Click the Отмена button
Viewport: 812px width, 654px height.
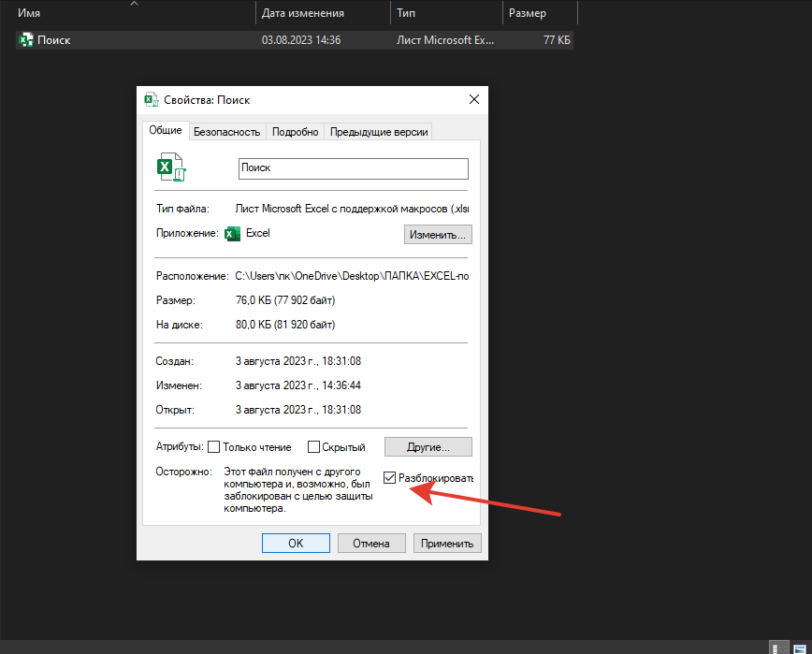pos(371,544)
